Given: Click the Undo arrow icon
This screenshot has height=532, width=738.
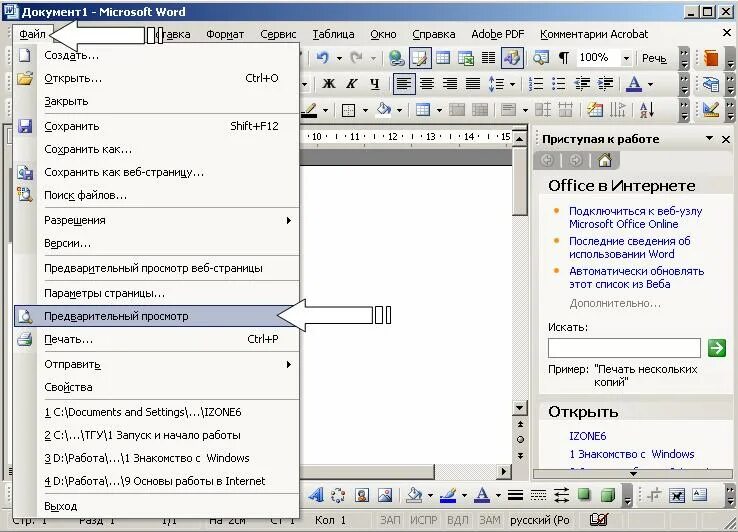Looking at the screenshot, I should (x=322, y=58).
